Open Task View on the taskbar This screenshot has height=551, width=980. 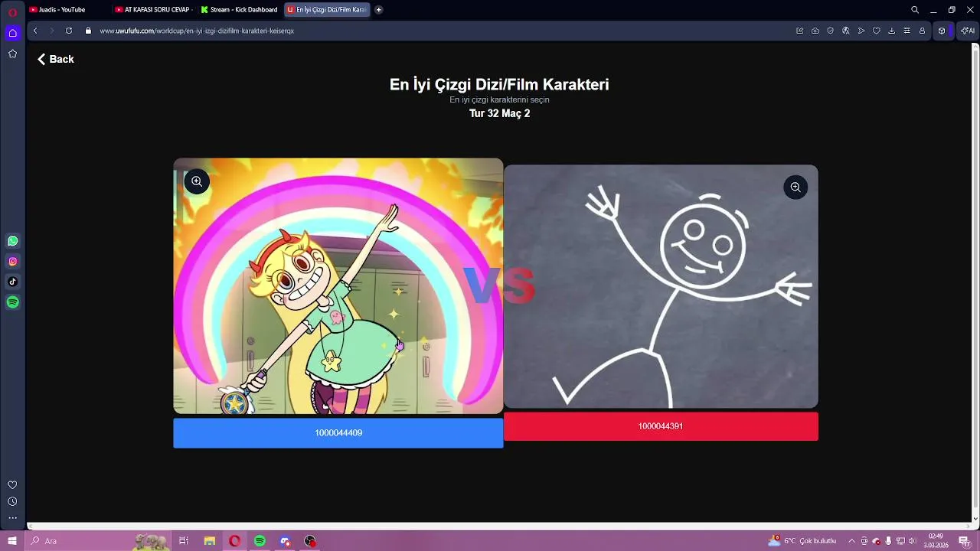pyautogui.click(x=184, y=541)
